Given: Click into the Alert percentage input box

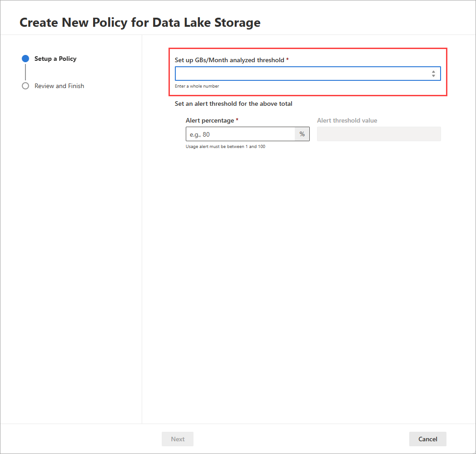Looking at the screenshot, I should [240, 134].
